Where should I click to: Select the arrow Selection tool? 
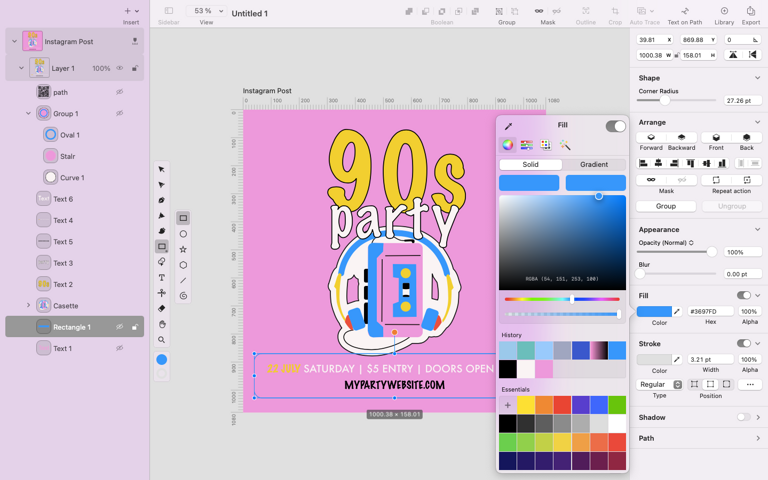pyautogui.click(x=162, y=169)
